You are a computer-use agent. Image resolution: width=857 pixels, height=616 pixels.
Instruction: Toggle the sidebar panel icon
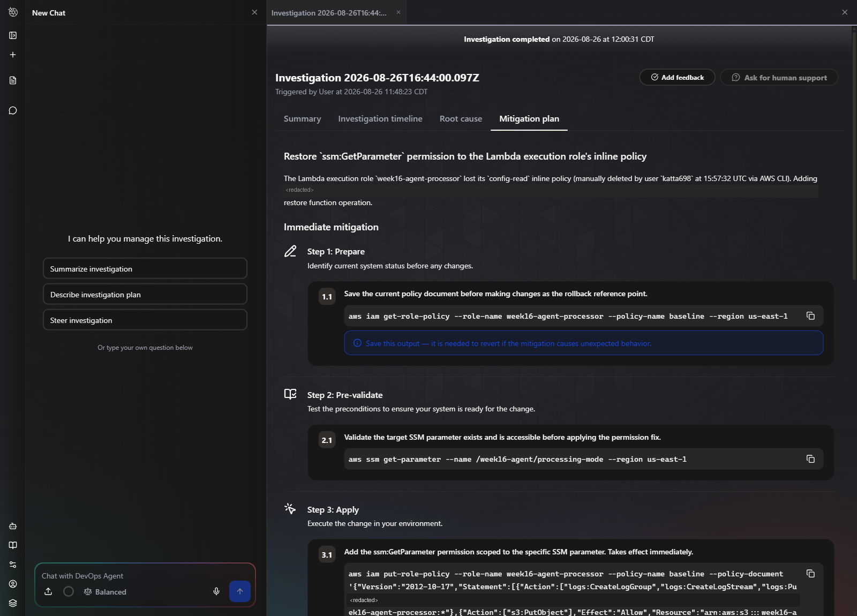[x=13, y=35]
